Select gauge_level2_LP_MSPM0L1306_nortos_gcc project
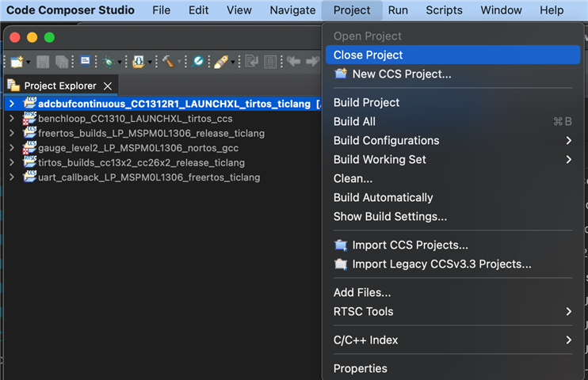 click(x=139, y=148)
